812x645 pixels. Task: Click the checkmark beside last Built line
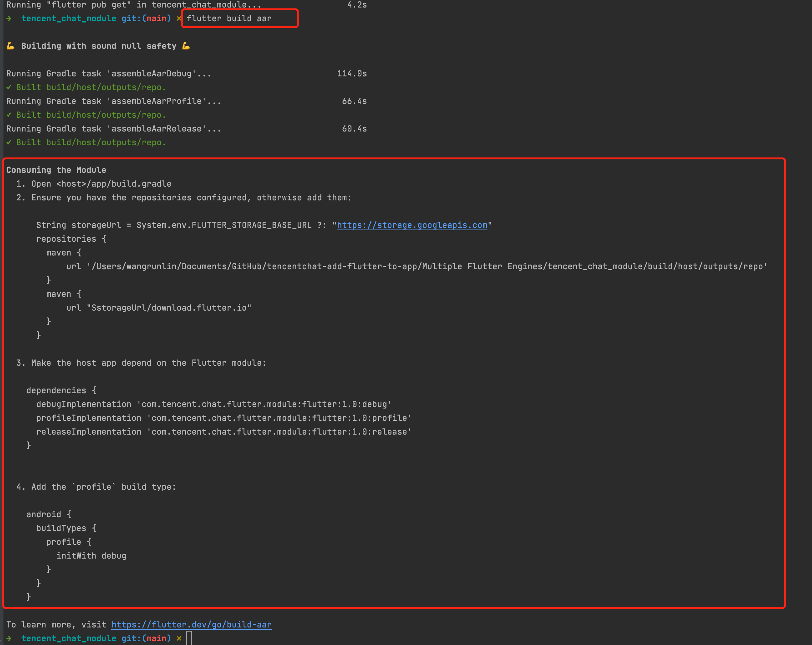(x=9, y=142)
